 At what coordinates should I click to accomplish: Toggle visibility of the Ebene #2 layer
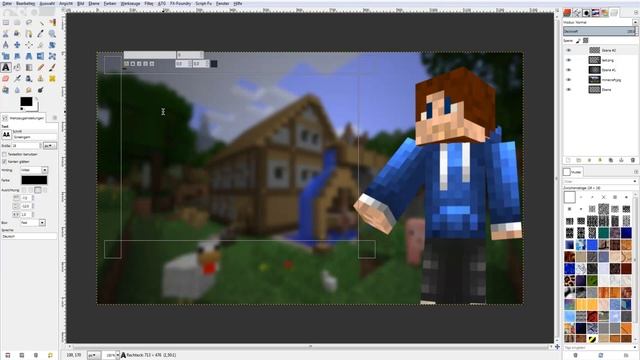coord(569,50)
